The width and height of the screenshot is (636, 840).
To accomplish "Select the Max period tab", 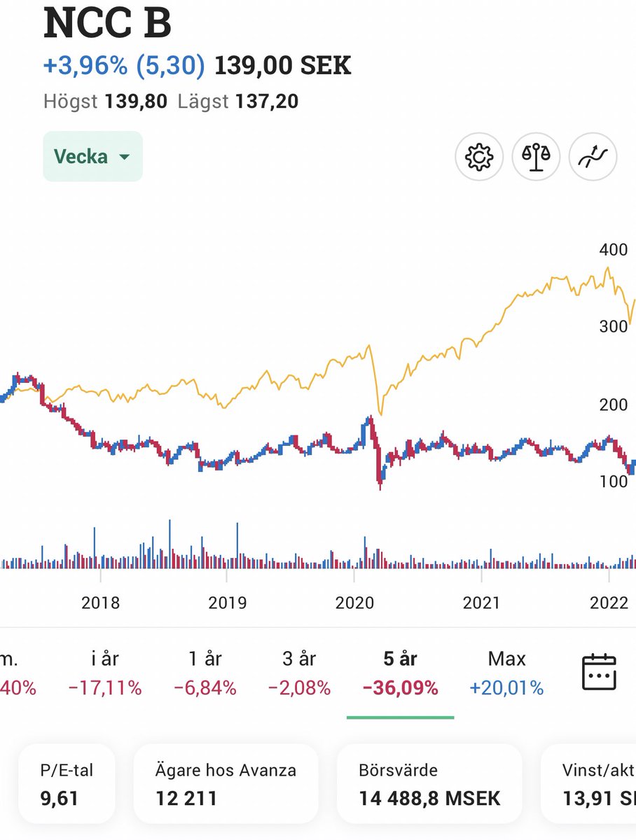I will (506, 673).
